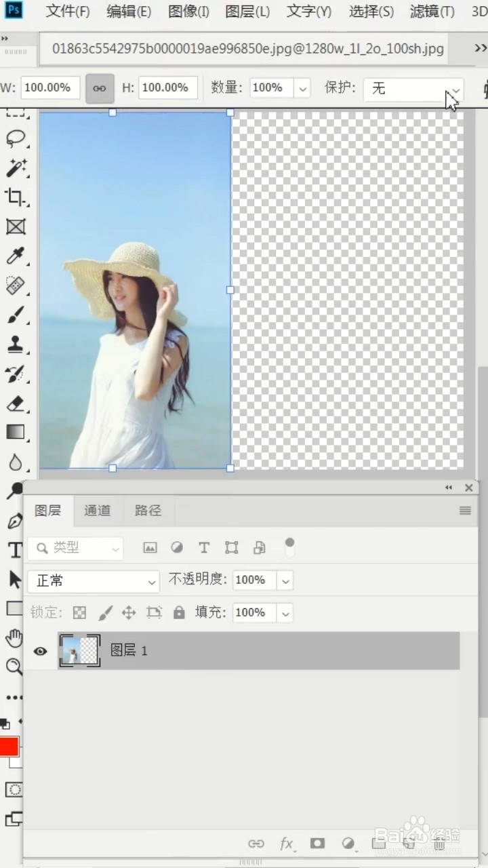
Task: Delete layer with the trash icon
Action: point(439,844)
